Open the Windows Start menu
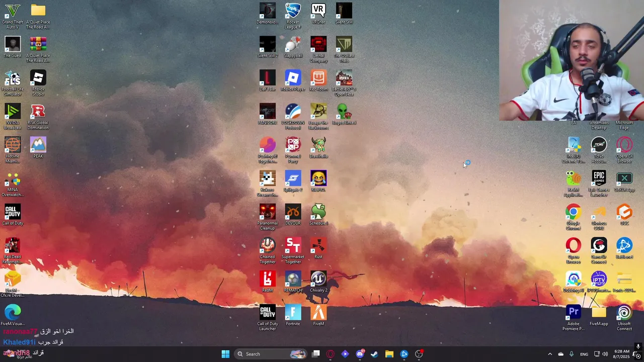 click(225, 354)
